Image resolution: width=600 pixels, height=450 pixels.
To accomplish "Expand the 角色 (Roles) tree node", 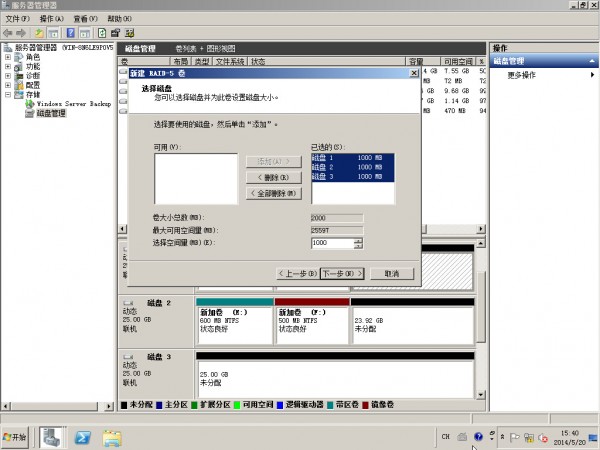I will pyautogui.click(x=8, y=57).
